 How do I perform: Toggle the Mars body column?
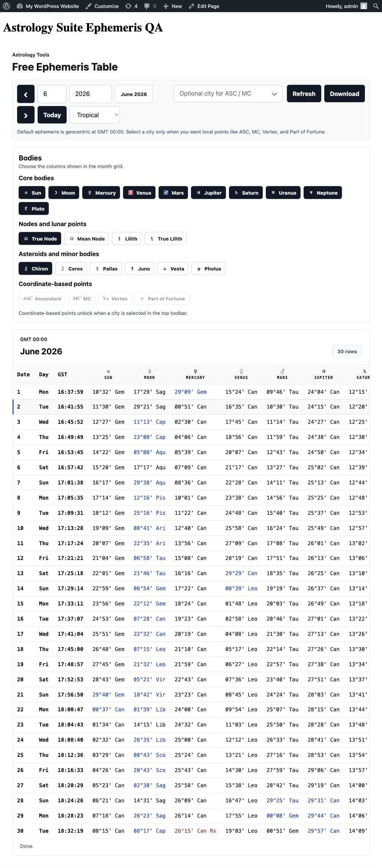(173, 193)
